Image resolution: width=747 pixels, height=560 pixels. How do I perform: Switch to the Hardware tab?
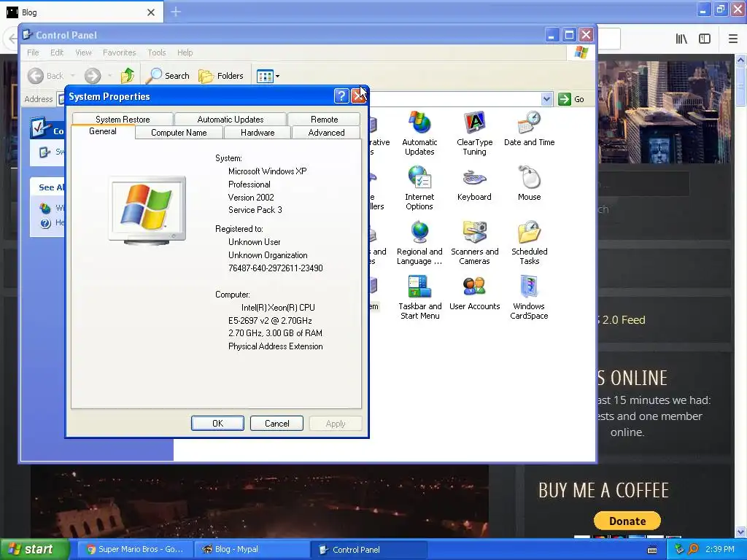[x=258, y=133]
